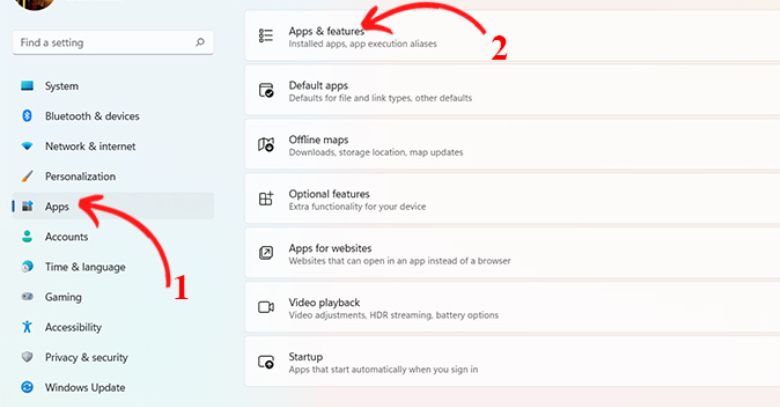Open Time & language settings
The width and height of the screenshot is (780, 407).
point(113,267)
